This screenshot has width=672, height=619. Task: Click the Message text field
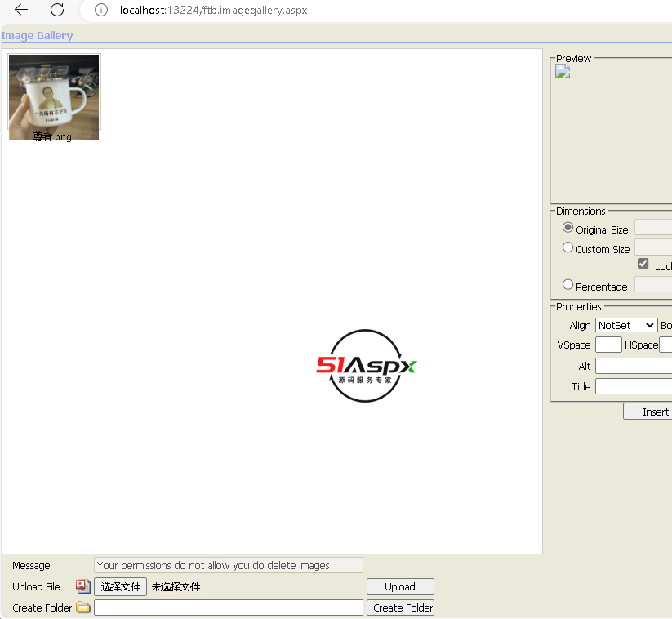coord(229,565)
